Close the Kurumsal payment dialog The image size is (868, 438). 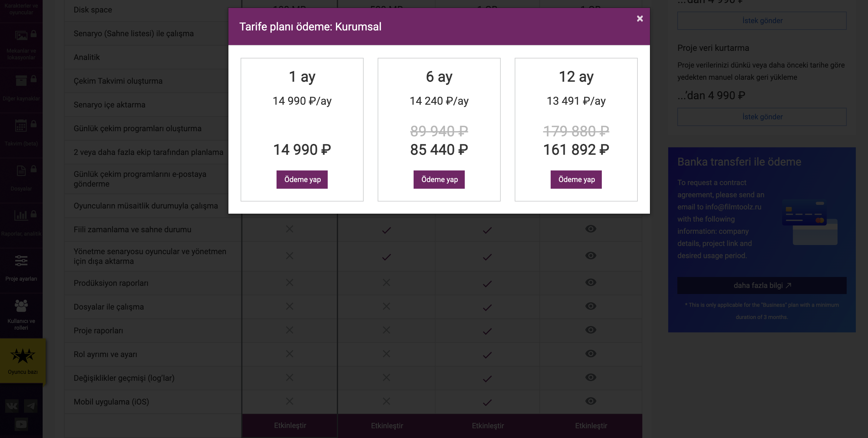pyautogui.click(x=640, y=19)
